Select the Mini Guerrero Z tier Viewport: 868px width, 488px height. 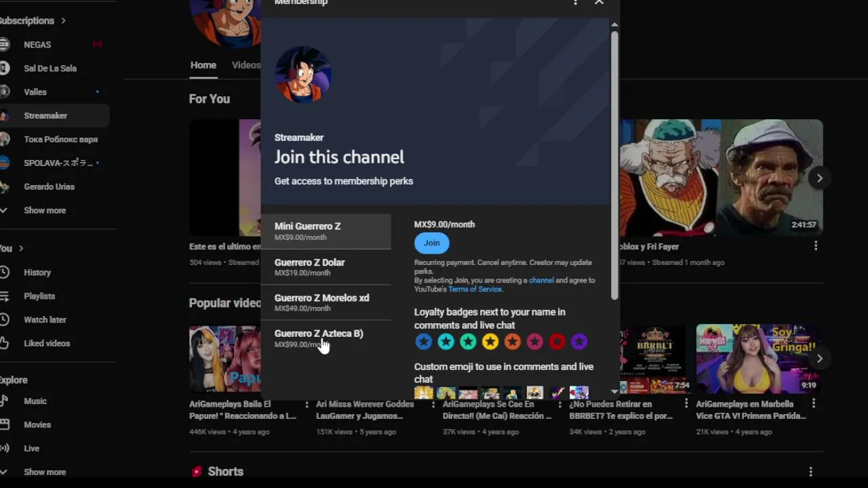coord(326,231)
